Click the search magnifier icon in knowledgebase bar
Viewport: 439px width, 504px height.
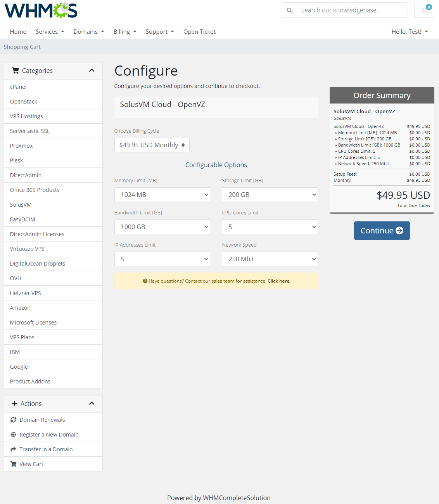point(289,10)
